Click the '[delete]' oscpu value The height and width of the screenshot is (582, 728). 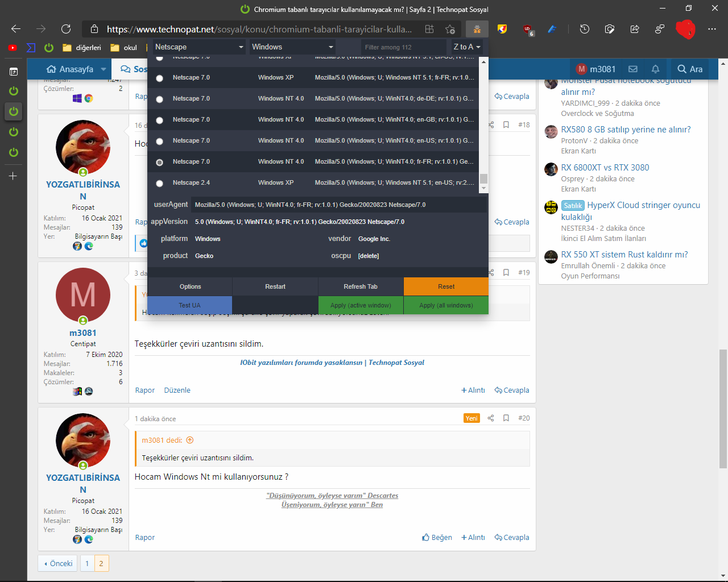click(369, 256)
